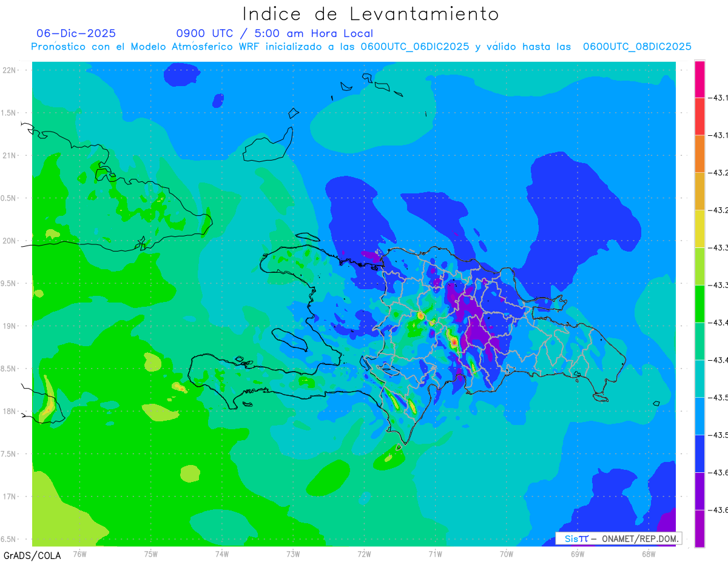Viewport: 728px width, 562px height.
Task: Click the "68W" longitude label
Action: coord(649,554)
